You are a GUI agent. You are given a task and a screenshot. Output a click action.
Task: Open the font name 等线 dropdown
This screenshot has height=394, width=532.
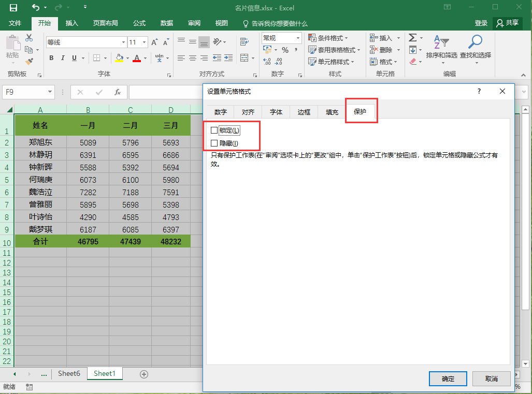[123, 42]
